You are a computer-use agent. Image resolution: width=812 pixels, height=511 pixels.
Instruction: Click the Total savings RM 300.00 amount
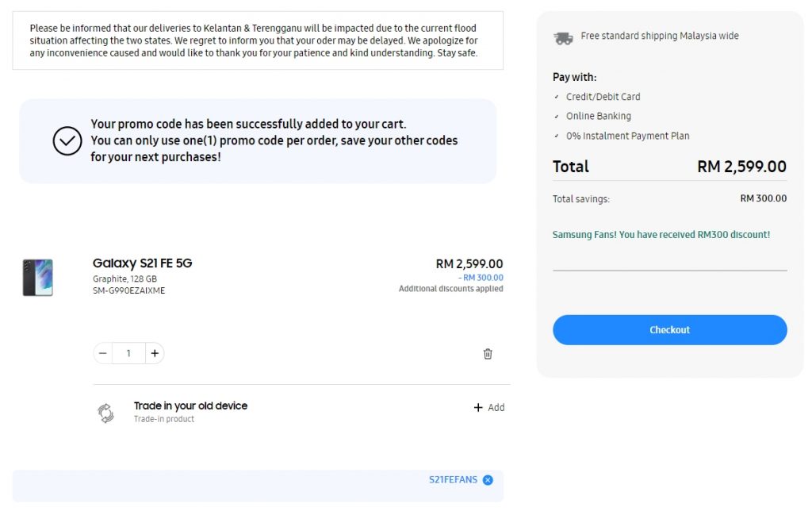pyautogui.click(x=763, y=198)
